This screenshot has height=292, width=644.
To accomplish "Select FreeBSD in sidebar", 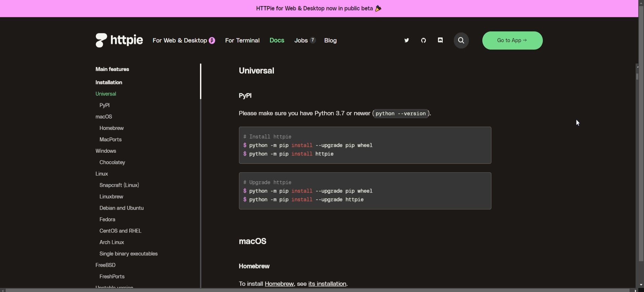I will [106, 266].
